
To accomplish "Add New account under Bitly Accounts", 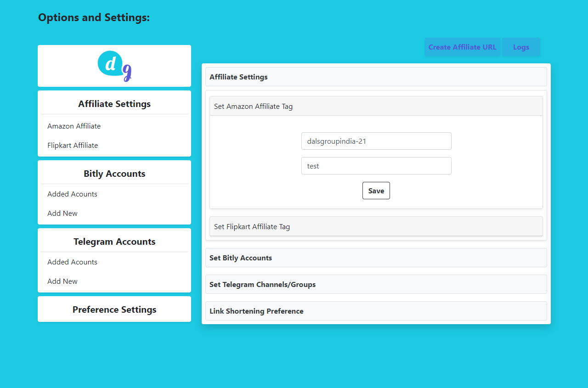I will [62, 213].
